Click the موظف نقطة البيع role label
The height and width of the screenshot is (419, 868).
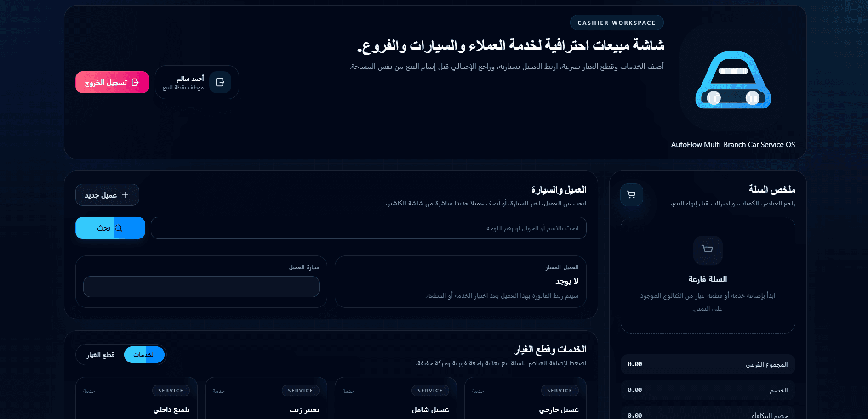pos(183,87)
